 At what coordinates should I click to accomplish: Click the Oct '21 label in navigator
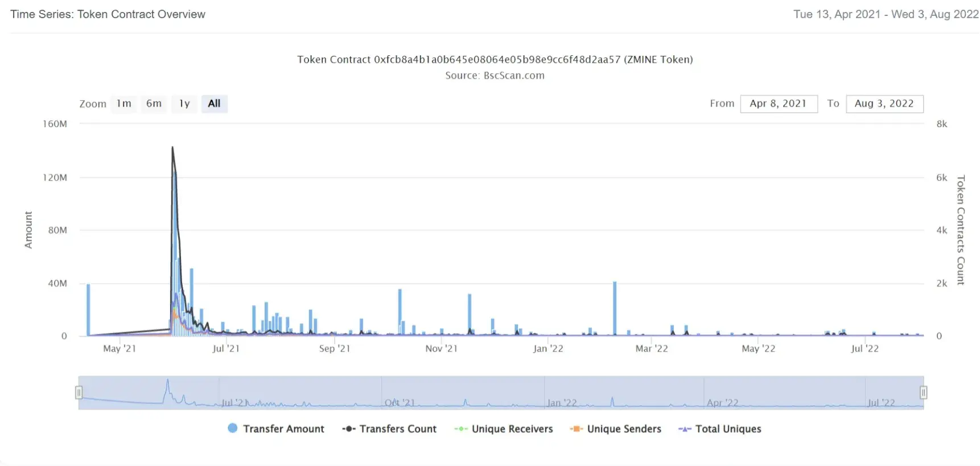coord(400,403)
